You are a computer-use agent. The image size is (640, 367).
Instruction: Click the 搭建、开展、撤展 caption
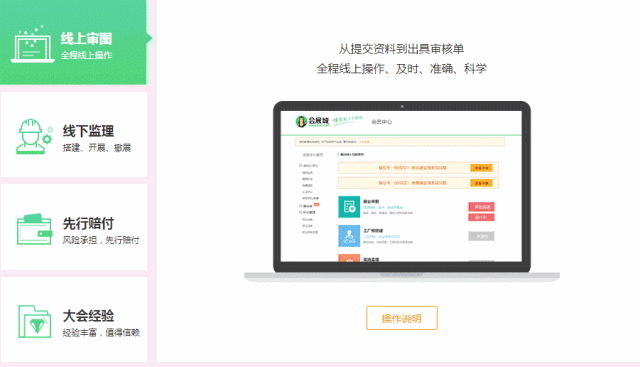pos(97,148)
